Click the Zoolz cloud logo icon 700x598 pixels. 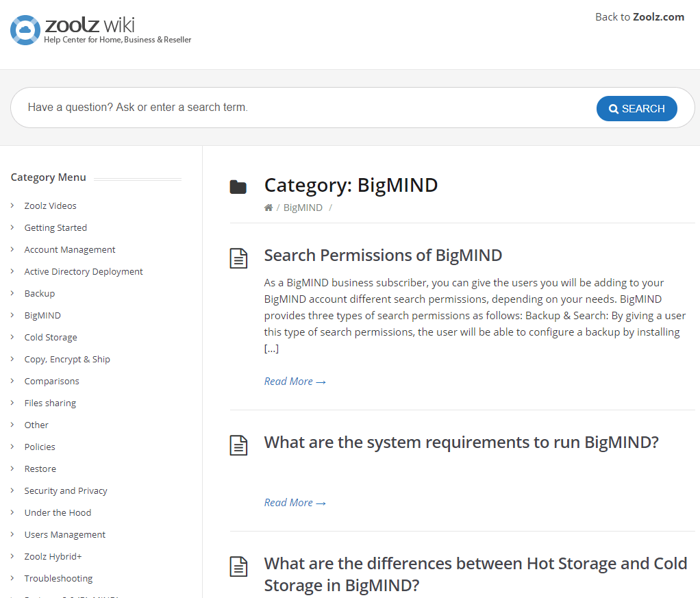click(25, 30)
